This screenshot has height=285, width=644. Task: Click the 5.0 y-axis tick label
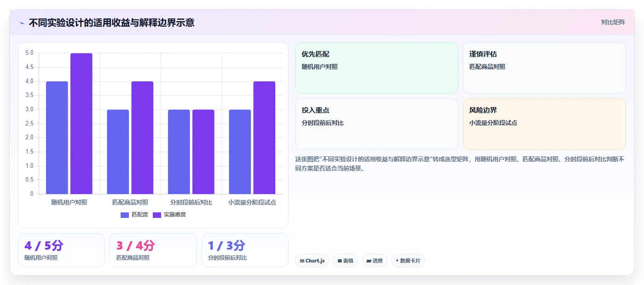tap(29, 53)
